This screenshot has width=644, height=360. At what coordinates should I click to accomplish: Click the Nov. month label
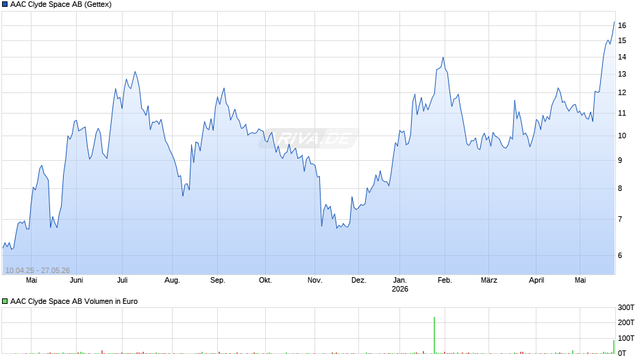[315, 281]
